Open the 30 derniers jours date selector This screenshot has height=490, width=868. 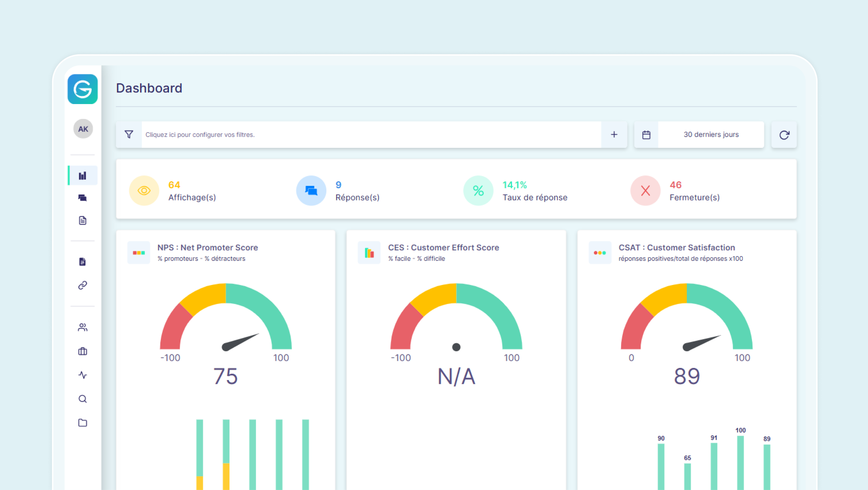[x=711, y=135]
